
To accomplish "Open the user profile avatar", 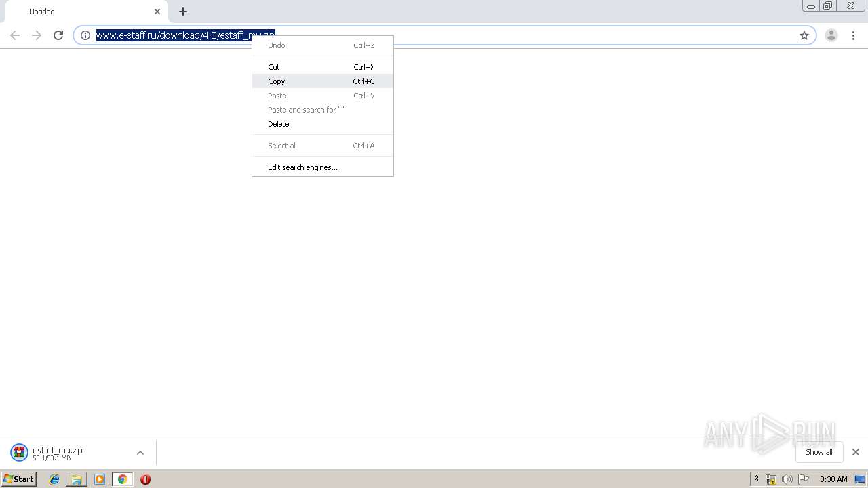I will click(831, 35).
